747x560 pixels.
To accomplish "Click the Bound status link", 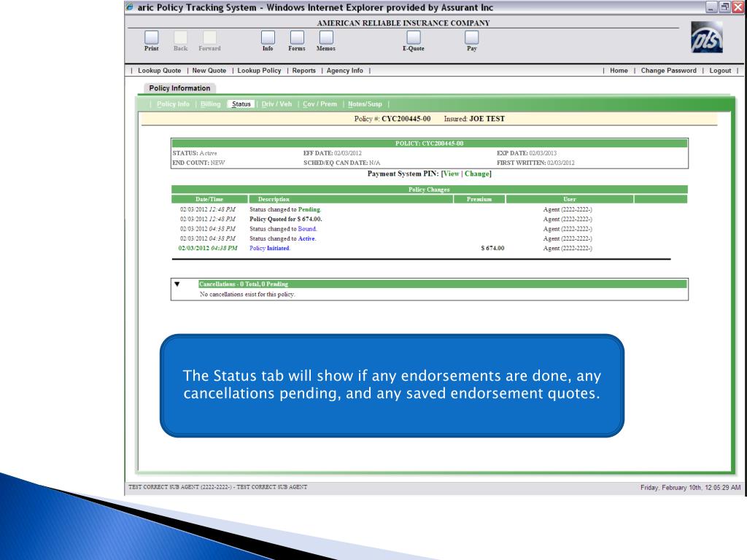I will click(x=307, y=229).
